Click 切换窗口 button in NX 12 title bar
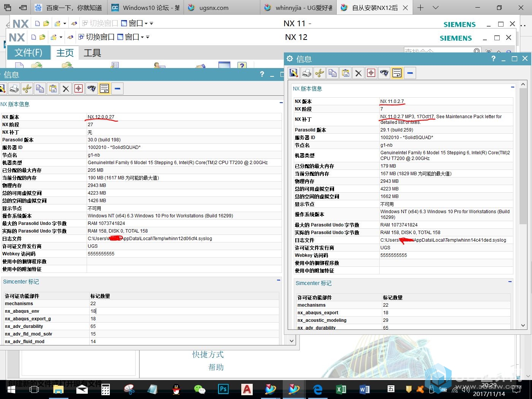532x399 pixels. point(97,37)
